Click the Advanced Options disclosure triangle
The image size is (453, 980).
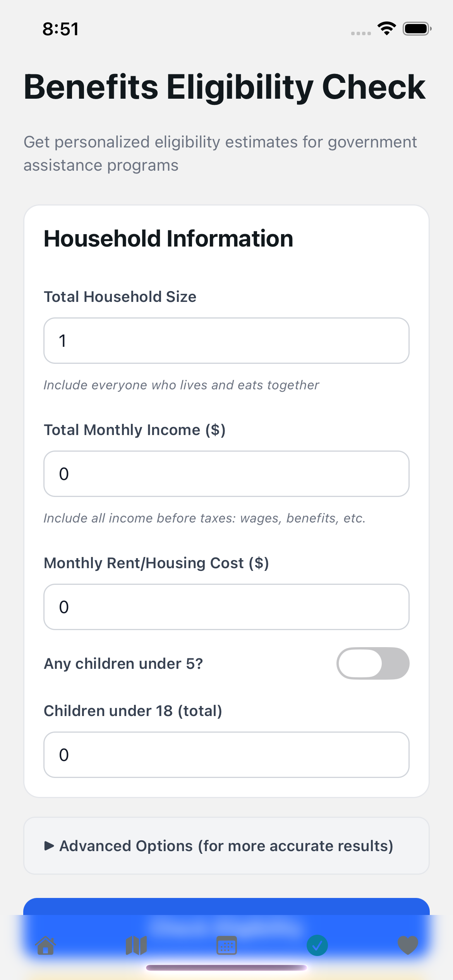tap(49, 846)
